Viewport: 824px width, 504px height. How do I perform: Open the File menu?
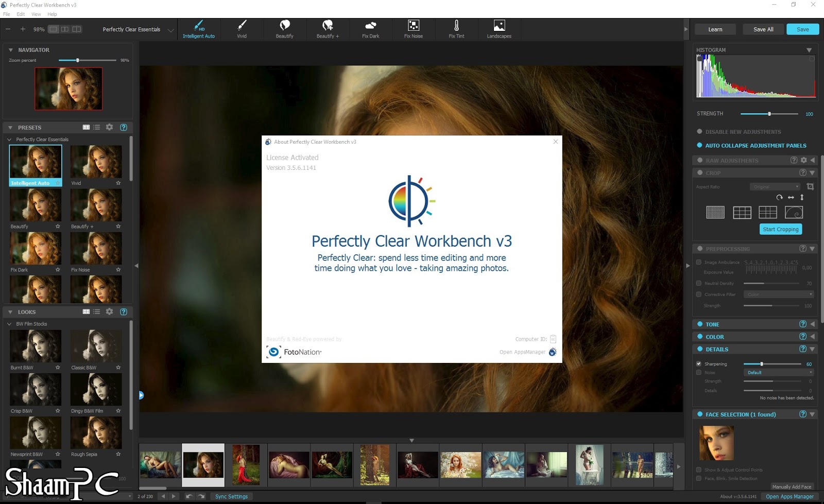click(x=7, y=14)
